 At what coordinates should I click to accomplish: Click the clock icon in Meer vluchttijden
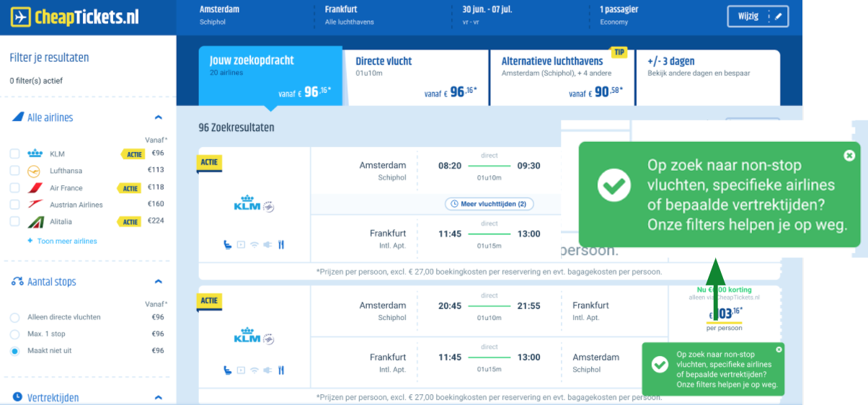[454, 204]
